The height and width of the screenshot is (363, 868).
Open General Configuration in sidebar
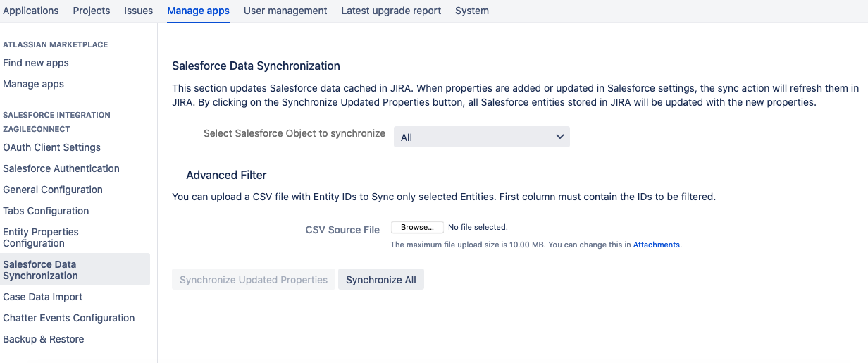click(x=53, y=190)
